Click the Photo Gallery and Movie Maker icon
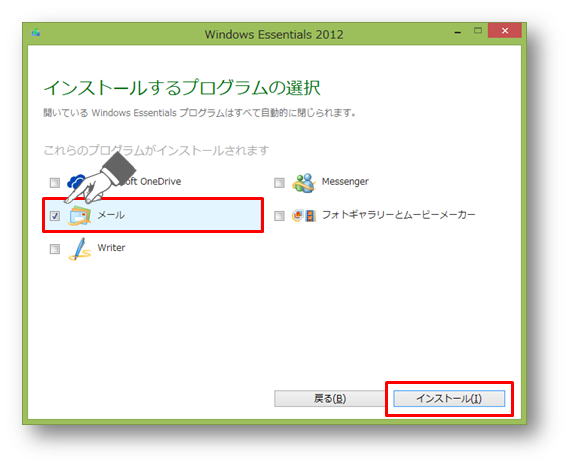The image size is (569, 467). [x=304, y=216]
